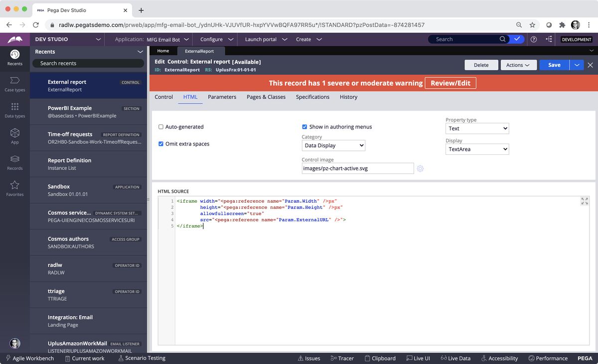This screenshot has height=364, width=598.
Task: Open the help question mark icon
Action: click(x=534, y=39)
